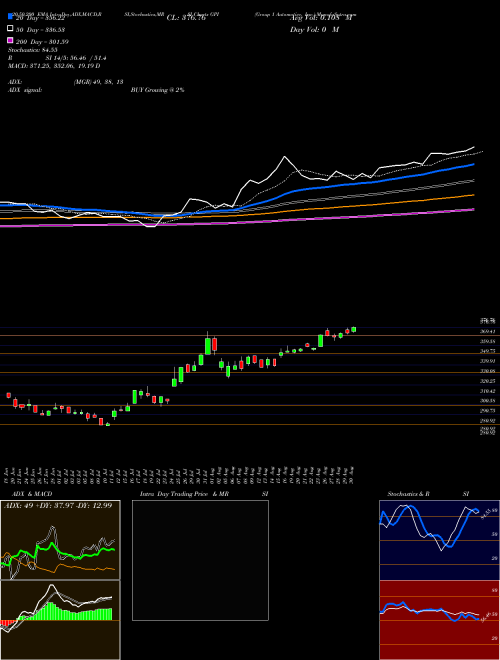Select the '50 Day = 336.53' legend text
This screenshot has height=660, width=500.
click(41, 30)
